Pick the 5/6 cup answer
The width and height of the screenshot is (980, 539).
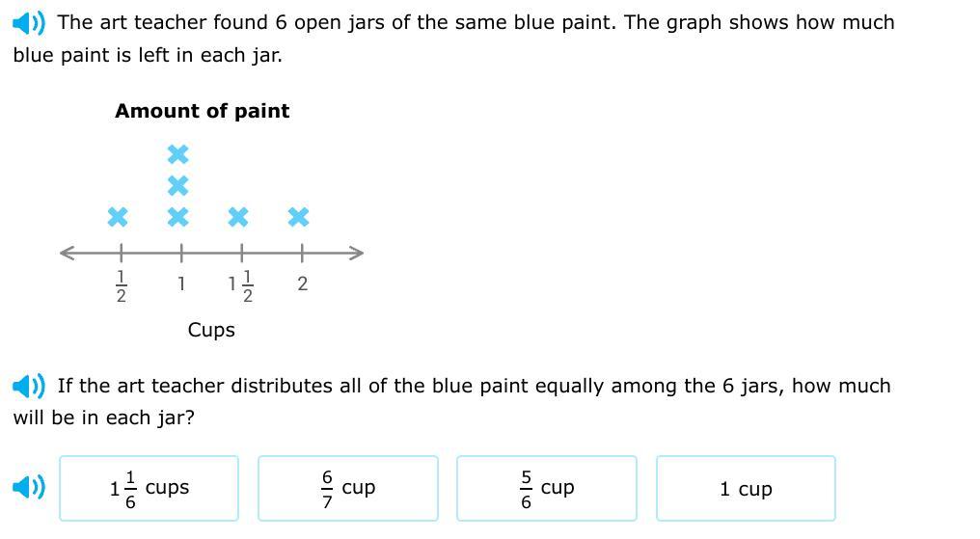[x=547, y=489]
